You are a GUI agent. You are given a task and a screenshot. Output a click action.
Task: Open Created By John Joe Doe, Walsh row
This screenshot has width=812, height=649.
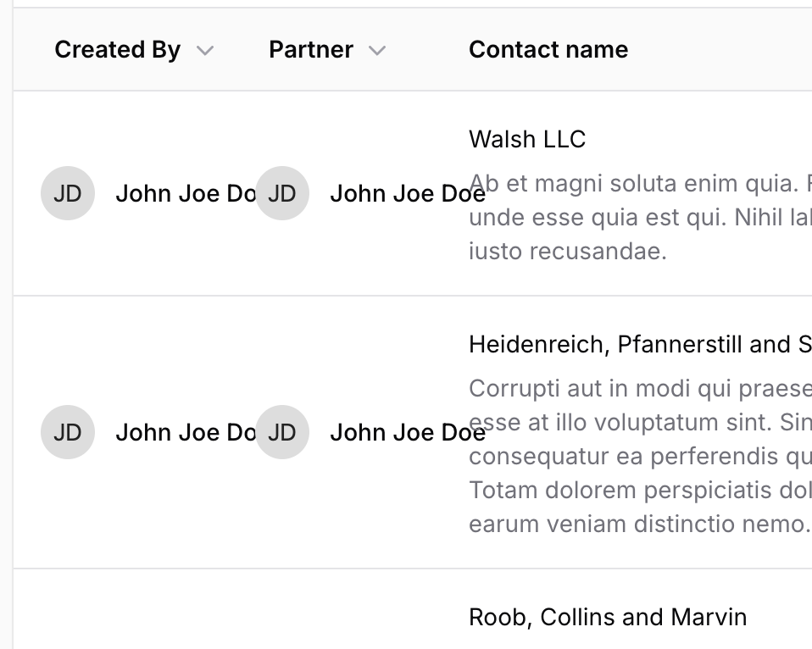pos(185,194)
